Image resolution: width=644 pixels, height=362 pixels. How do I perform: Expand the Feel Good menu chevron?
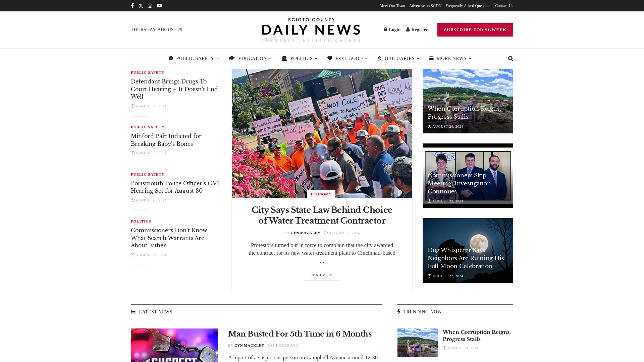click(366, 58)
